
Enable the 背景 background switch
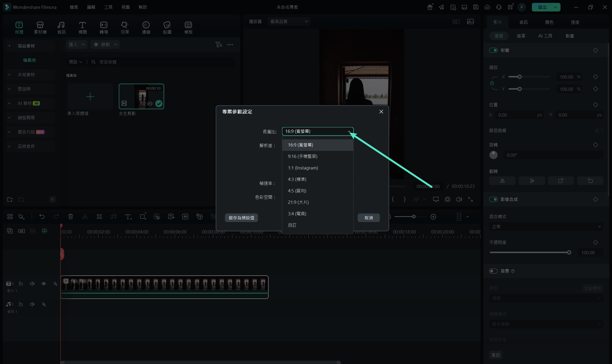point(493,271)
